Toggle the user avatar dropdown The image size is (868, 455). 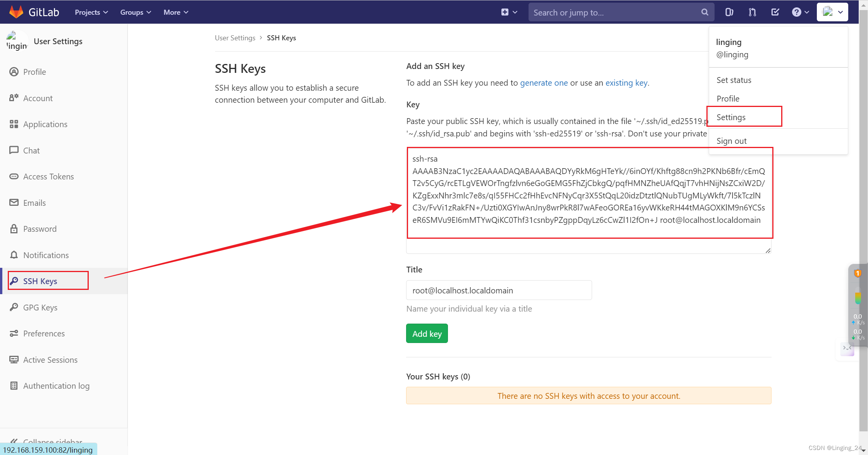tap(832, 12)
